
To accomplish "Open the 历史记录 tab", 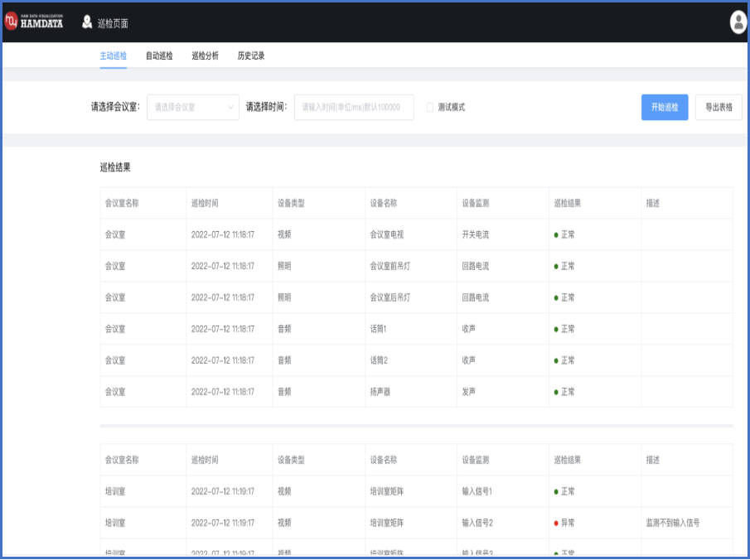I will coord(250,56).
